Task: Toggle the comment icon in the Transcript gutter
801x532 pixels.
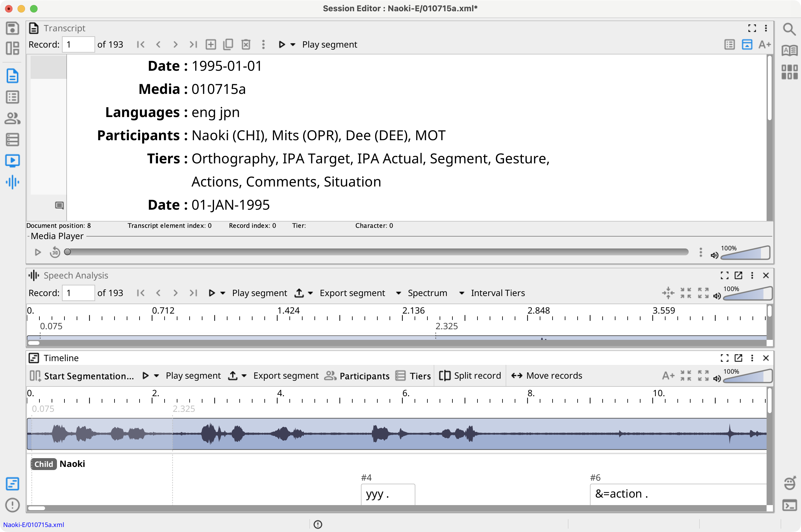Action: (x=59, y=205)
